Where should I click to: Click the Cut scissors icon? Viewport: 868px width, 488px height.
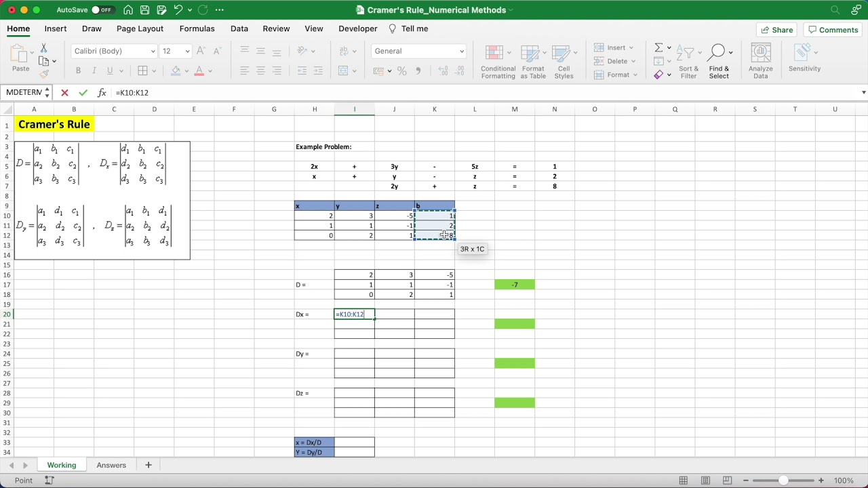(44, 48)
